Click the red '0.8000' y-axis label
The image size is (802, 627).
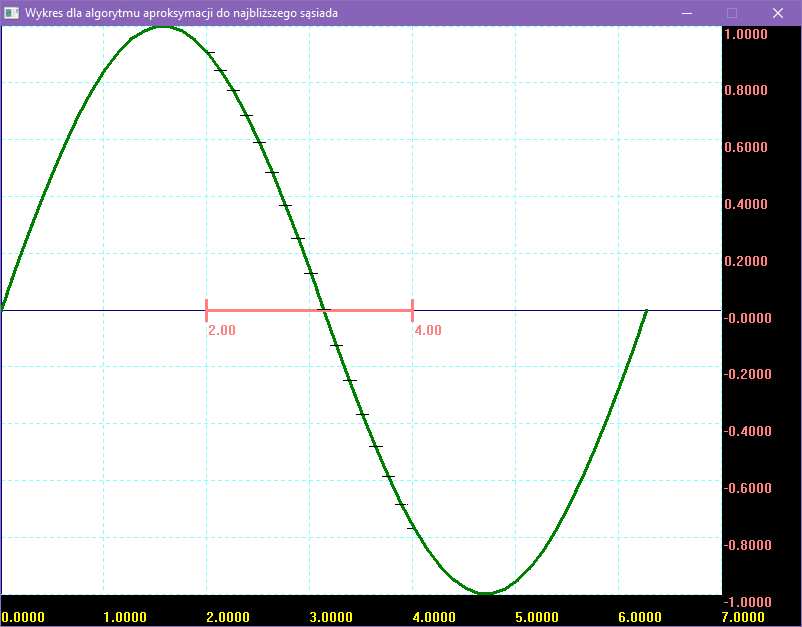[x=746, y=90]
